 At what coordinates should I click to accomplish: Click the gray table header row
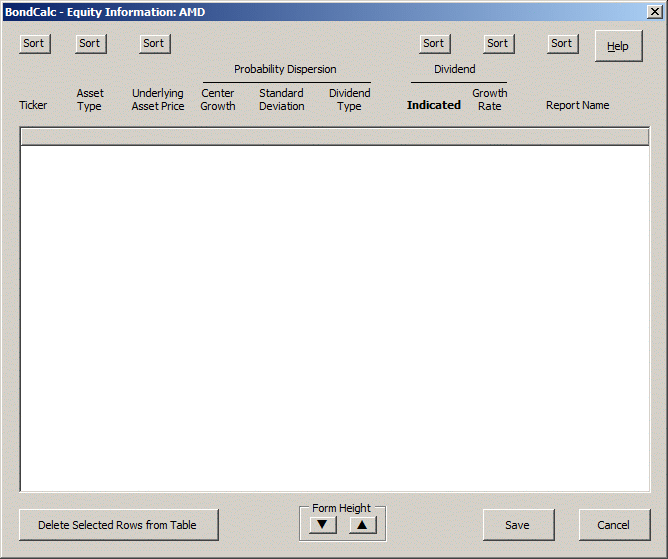[x=334, y=137]
